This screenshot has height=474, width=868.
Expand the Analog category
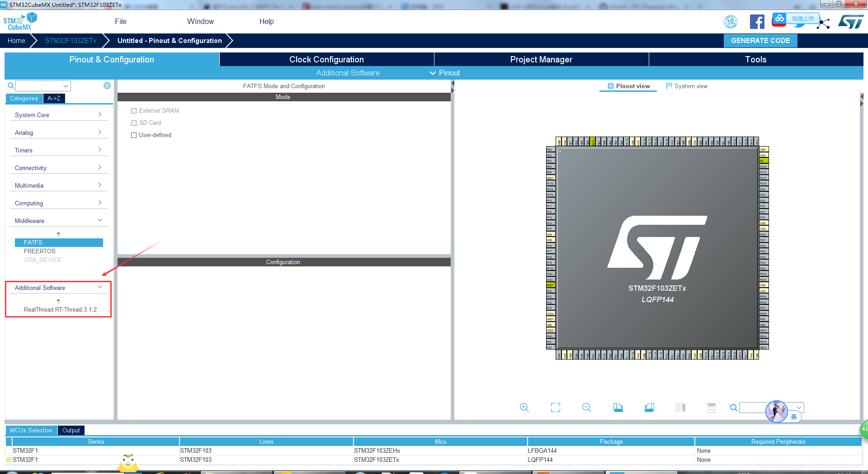pyautogui.click(x=58, y=133)
